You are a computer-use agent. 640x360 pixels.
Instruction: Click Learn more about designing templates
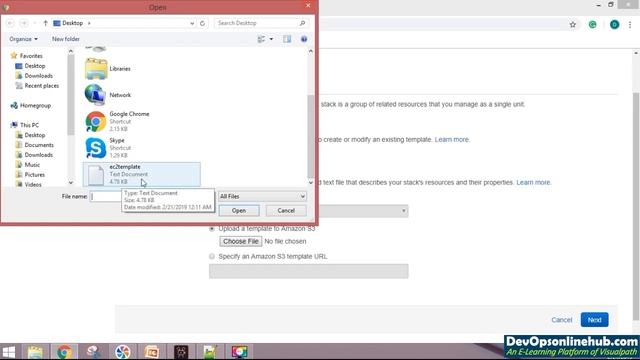[x=452, y=140]
